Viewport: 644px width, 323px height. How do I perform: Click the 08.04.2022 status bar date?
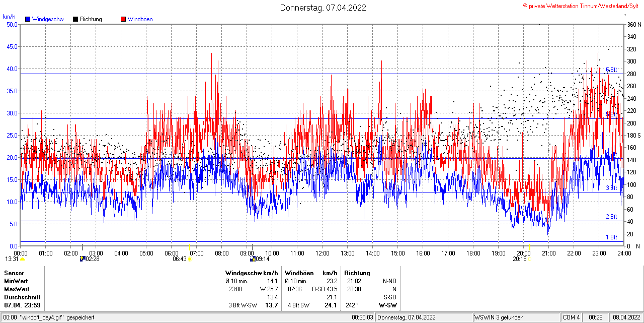625,317
